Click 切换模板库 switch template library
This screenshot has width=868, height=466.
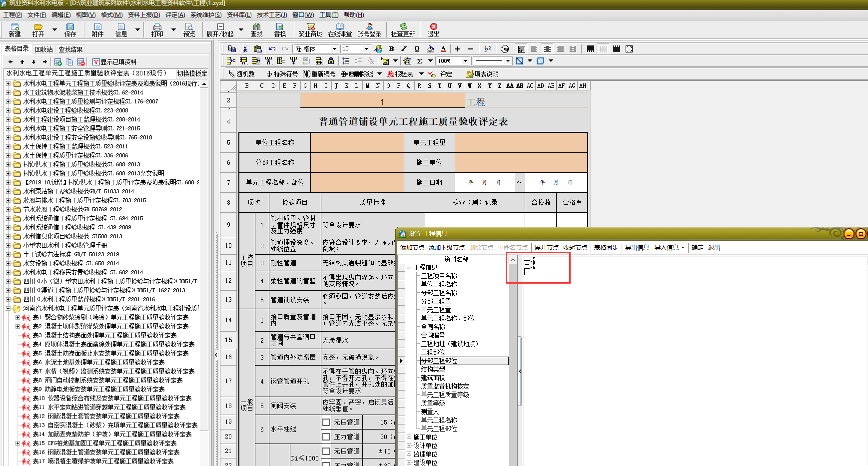click(x=192, y=73)
